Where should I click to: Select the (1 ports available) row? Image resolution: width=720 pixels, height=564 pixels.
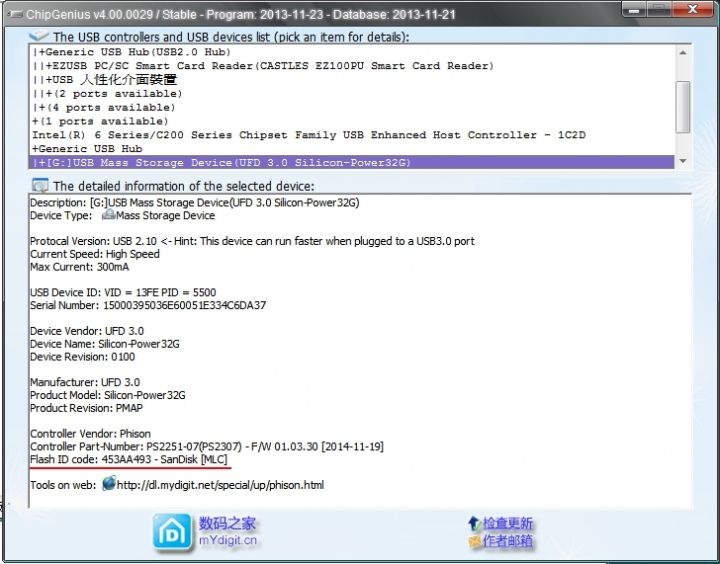pyautogui.click(x=352, y=121)
